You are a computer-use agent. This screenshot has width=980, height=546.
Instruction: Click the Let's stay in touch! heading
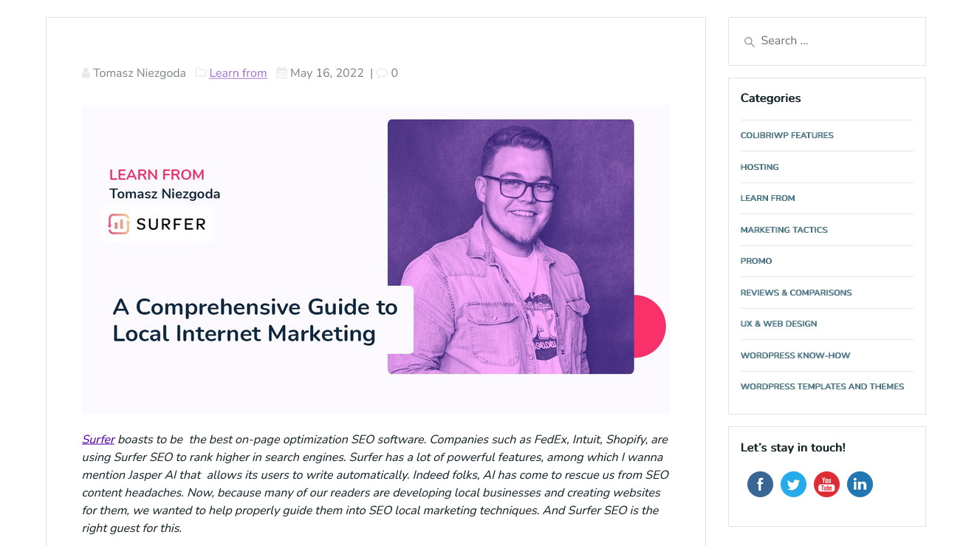point(793,448)
